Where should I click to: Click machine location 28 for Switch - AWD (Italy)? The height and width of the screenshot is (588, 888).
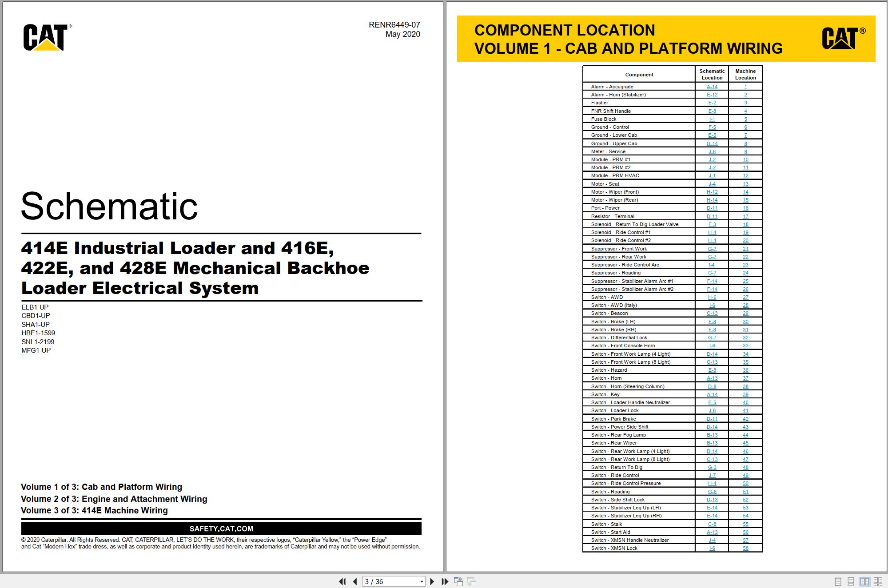(x=745, y=305)
